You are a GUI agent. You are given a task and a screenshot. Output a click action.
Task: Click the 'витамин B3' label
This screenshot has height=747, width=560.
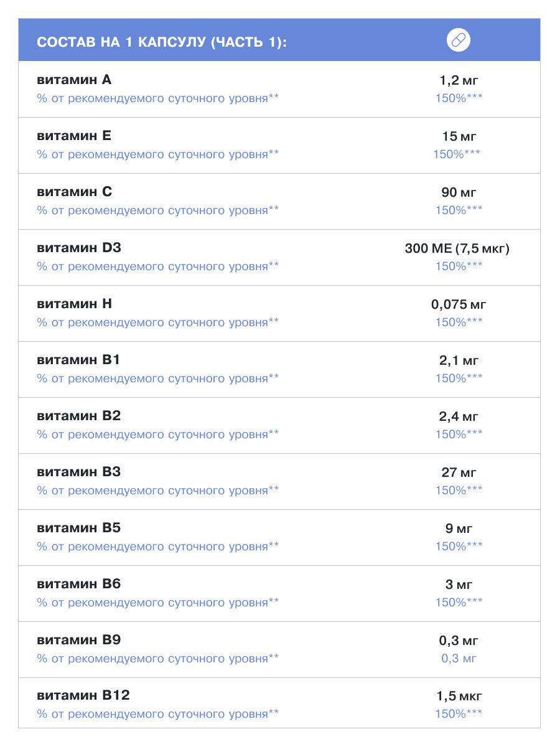(x=78, y=472)
